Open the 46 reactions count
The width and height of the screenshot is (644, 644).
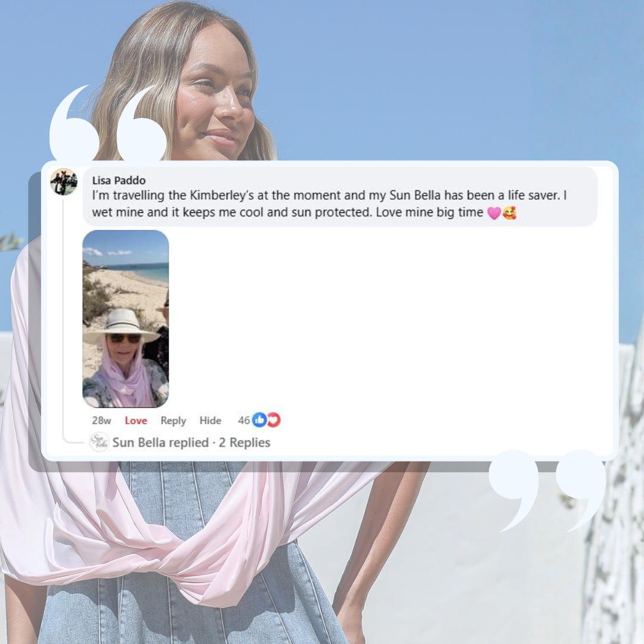pyautogui.click(x=244, y=420)
